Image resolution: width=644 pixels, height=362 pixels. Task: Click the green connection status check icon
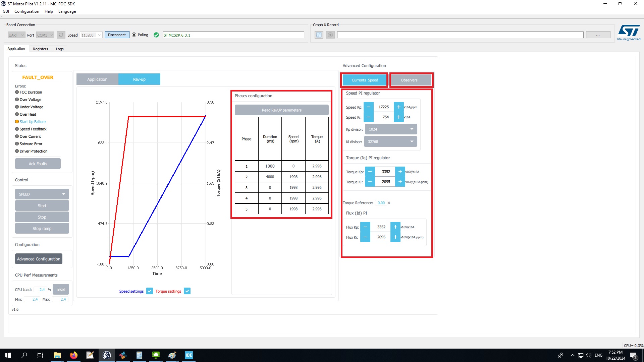coord(156,35)
